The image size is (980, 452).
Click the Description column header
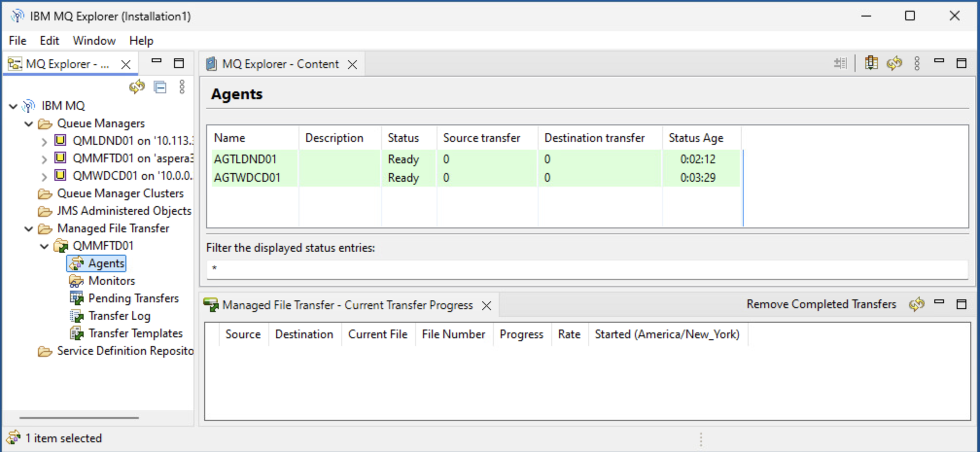(x=340, y=138)
